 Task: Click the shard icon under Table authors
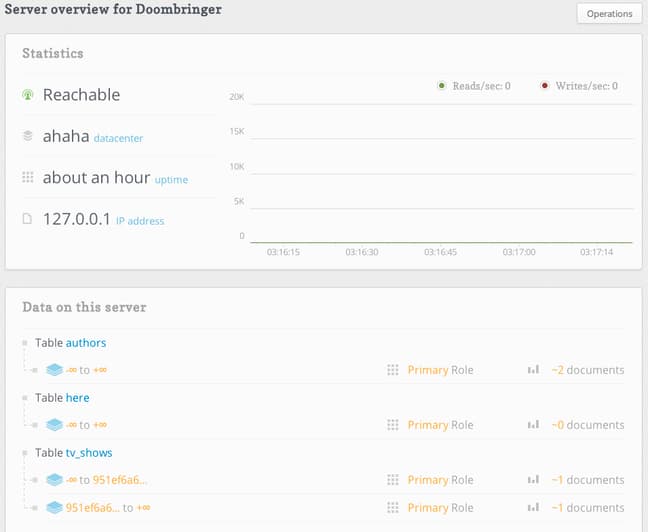(x=54, y=370)
